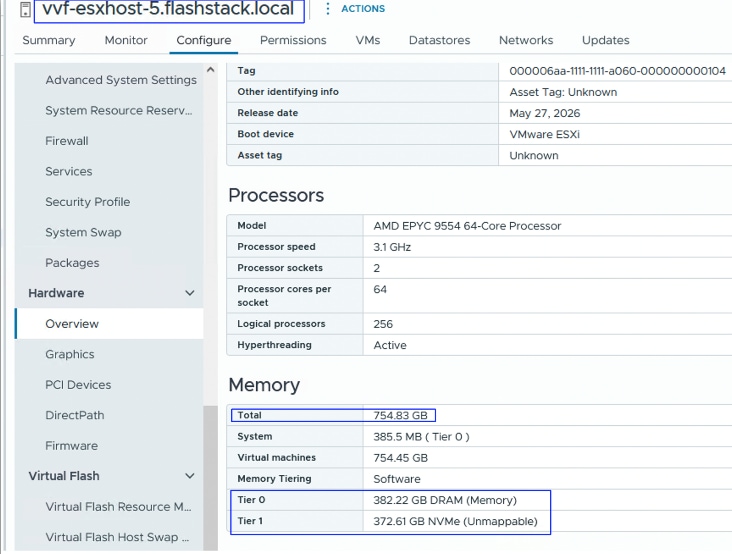732x554 pixels.
Task: Go to the Networks tab
Action: tap(526, 40)
